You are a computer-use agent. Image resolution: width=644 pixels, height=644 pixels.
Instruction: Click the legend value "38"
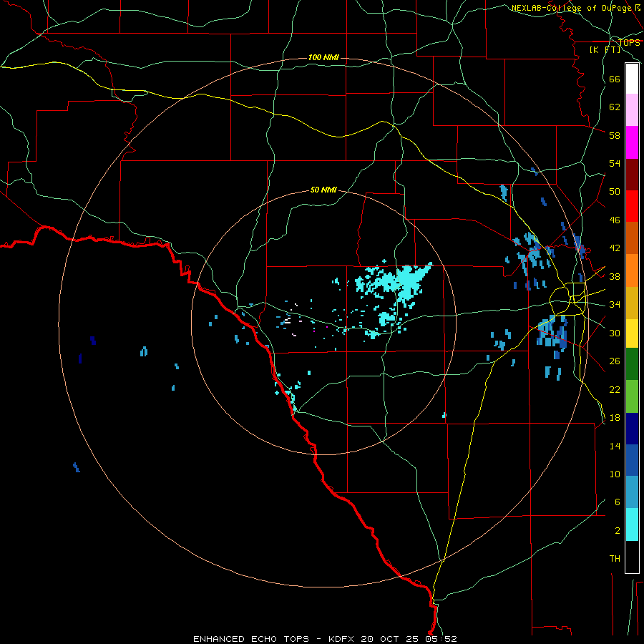(615, 276)
